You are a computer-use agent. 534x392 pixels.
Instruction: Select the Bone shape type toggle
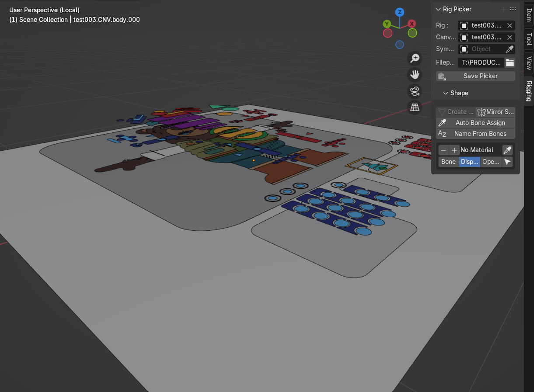point(448,162)
